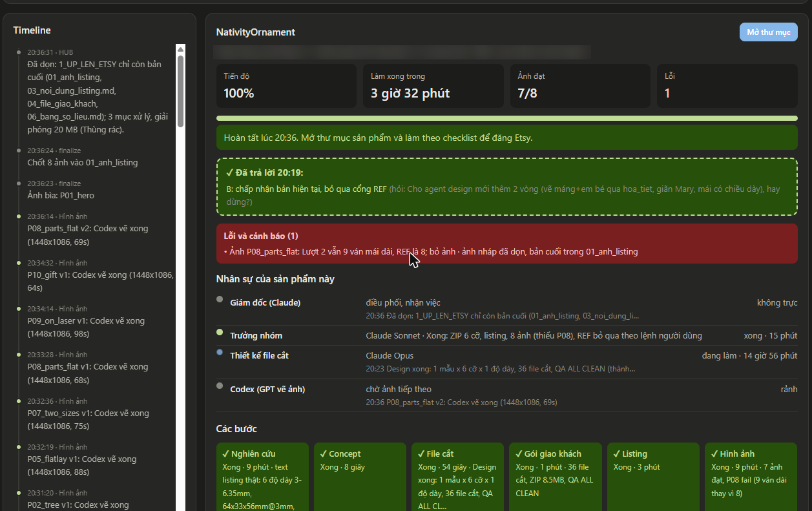Click the Timeline scrollbar thumb

[180, 91]
